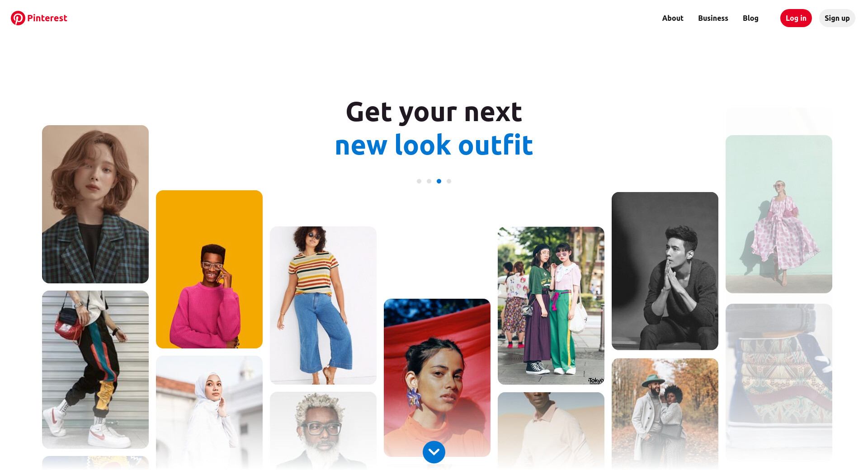Click the red Log in button
The width and height of the screenshot is (868, 470).
pyautogui.click(x=796, y=18)
